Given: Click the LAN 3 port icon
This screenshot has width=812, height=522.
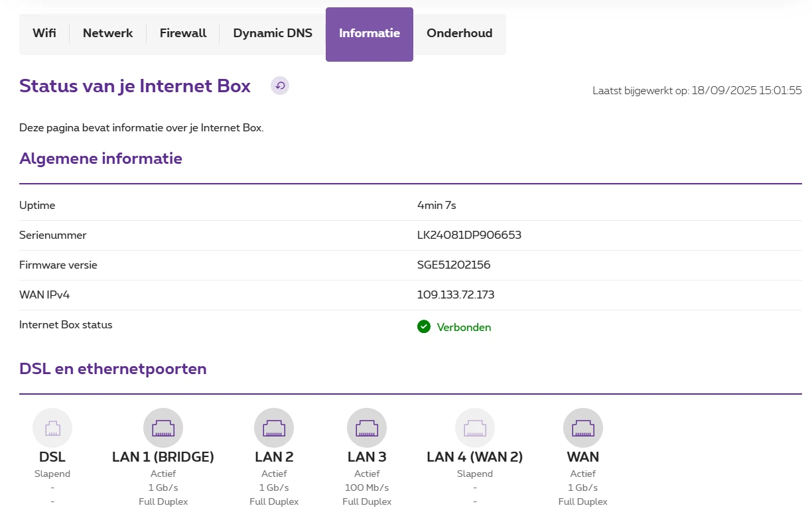Looking at the screenshot, I should click(x=367, y=428).
